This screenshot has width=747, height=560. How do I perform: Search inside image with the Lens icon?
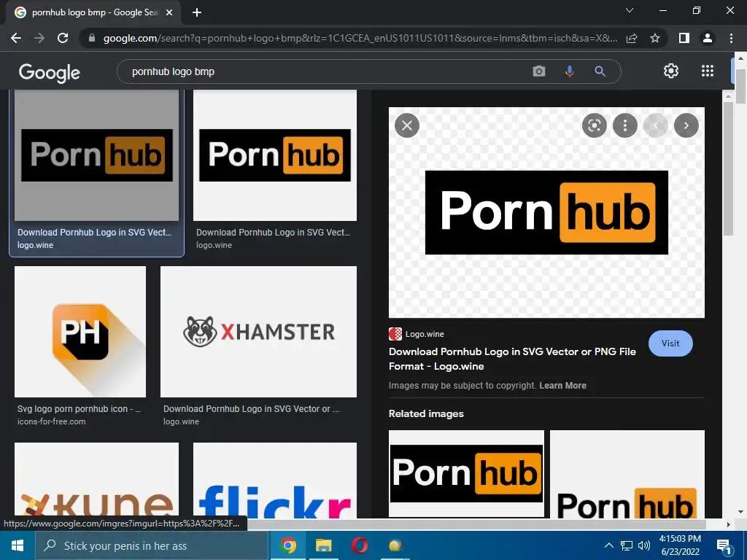594,125
